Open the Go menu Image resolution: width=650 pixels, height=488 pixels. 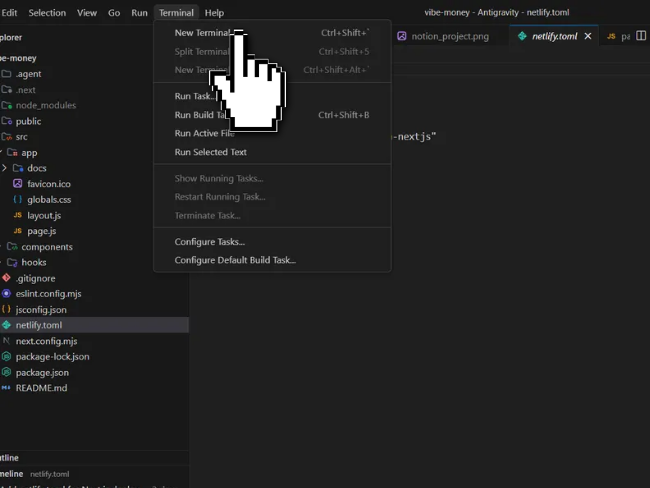point(114,13)
